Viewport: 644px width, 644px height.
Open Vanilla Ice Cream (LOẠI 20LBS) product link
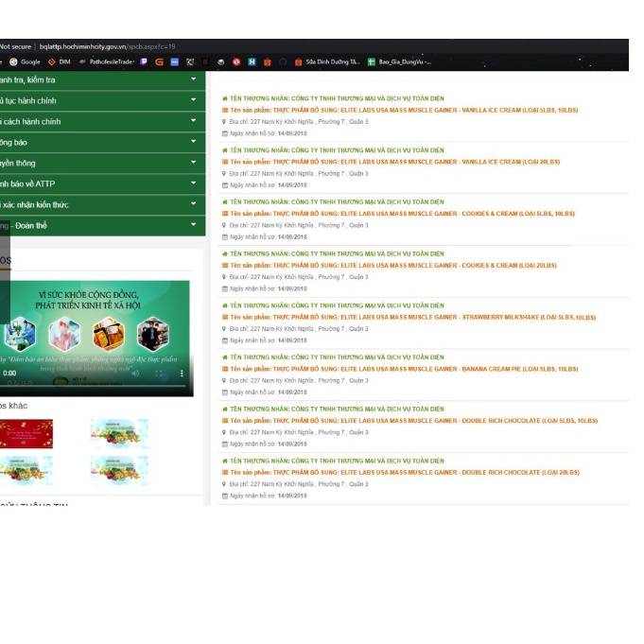click(394, 162)
